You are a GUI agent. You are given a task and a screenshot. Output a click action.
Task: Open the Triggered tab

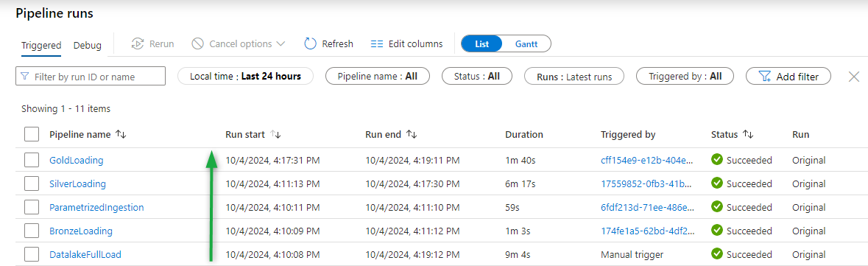click(41, 46)
